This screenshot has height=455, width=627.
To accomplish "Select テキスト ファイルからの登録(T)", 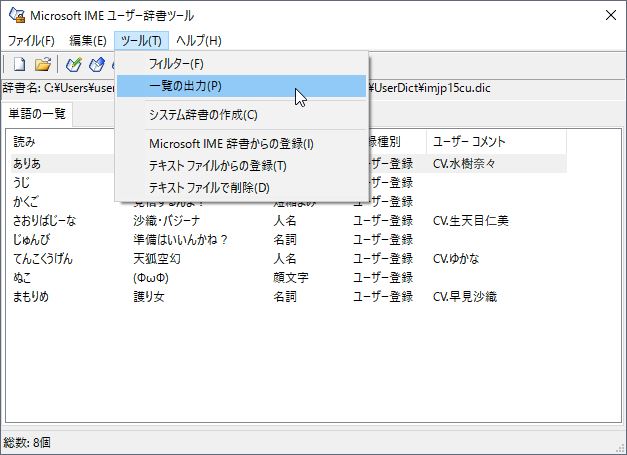I will click(x=241, y=166).
